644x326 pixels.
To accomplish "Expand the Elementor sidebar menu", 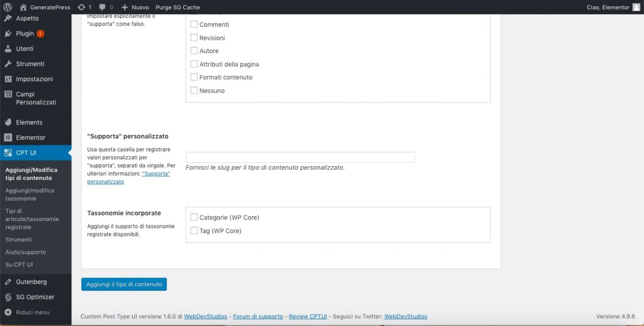I will 30,137.
